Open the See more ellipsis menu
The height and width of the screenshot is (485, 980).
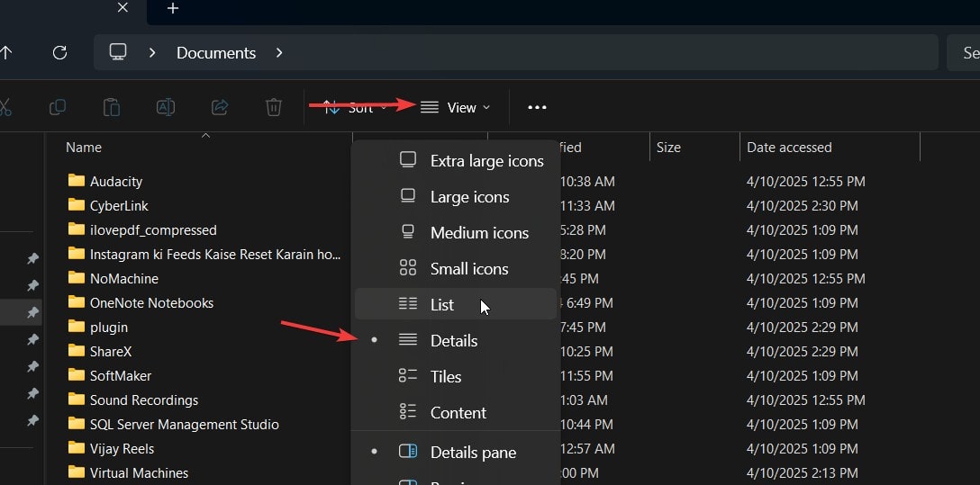(537, 107)
